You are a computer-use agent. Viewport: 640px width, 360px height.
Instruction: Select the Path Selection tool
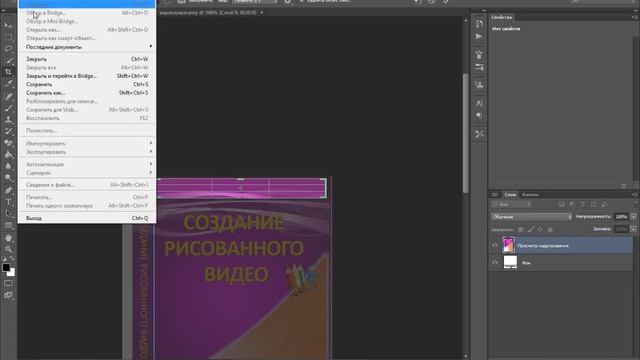8,213
